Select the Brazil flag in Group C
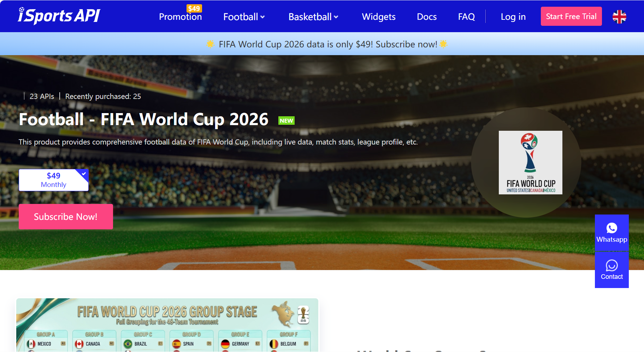This screenshot has width=644, height=352. click(127, 343)
